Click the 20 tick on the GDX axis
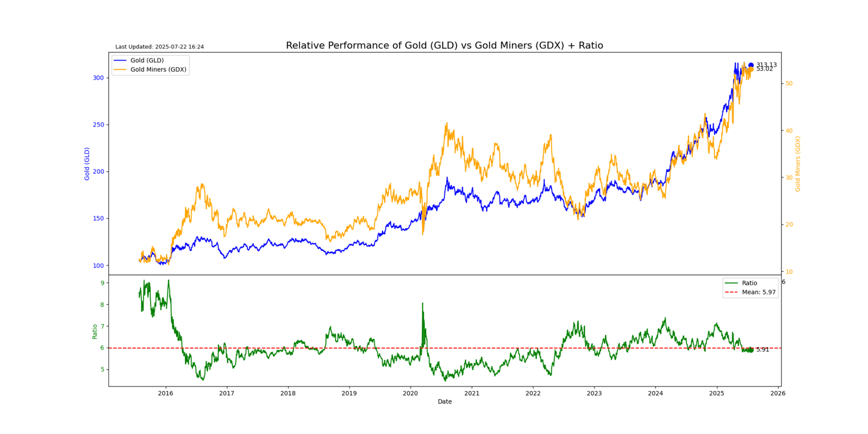868x434 pixels. pos(789,224)
